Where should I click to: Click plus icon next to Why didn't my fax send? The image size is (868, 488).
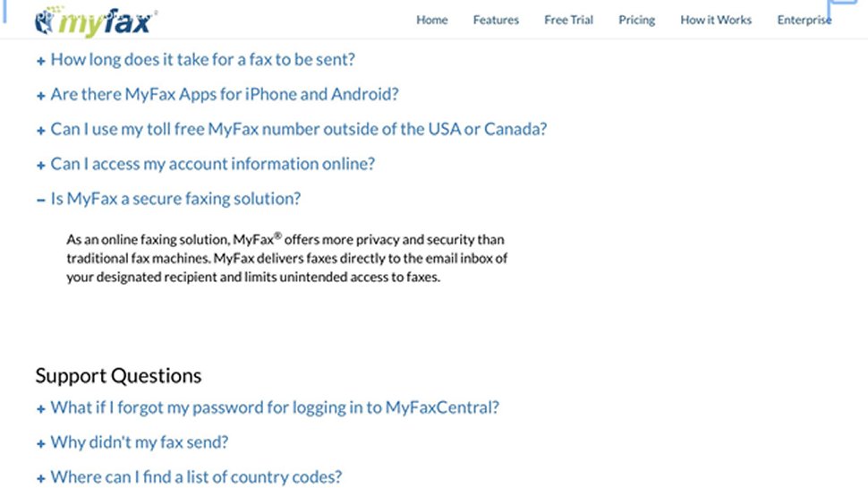(41, 444)
